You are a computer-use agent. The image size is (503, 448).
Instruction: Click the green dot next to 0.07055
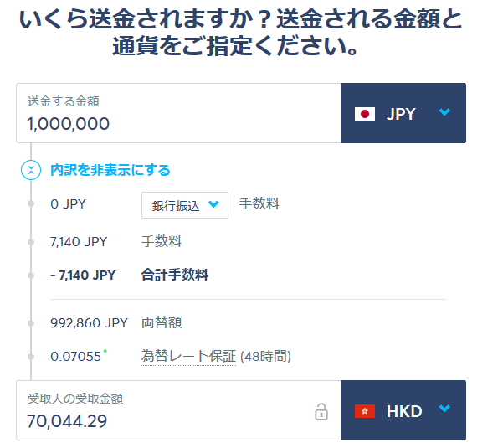coord(105,352)
